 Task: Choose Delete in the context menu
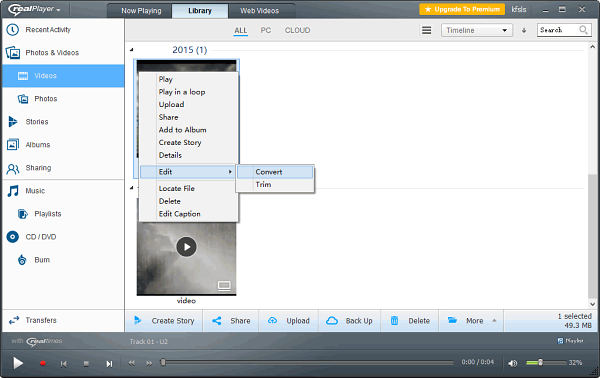[x=189, y=201]
